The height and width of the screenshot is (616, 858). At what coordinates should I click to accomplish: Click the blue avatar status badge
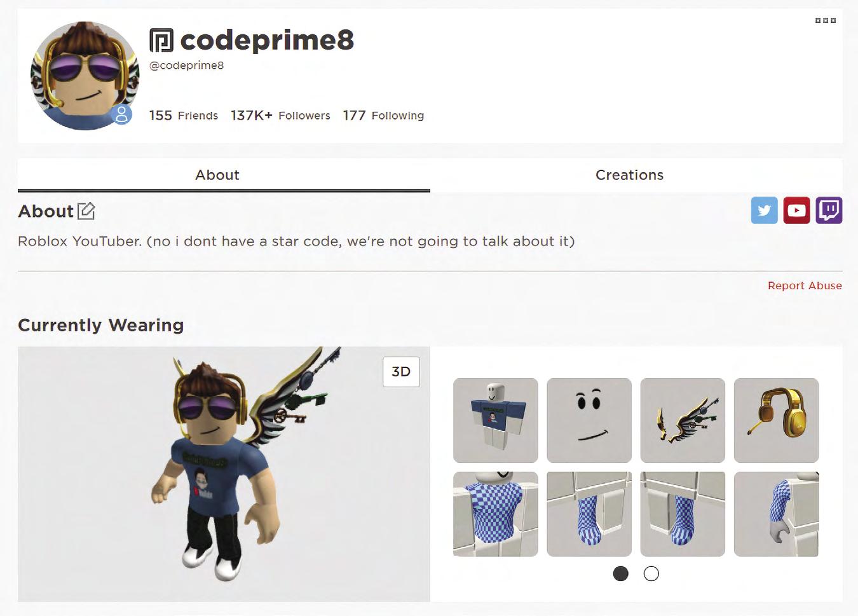[121, 114]
